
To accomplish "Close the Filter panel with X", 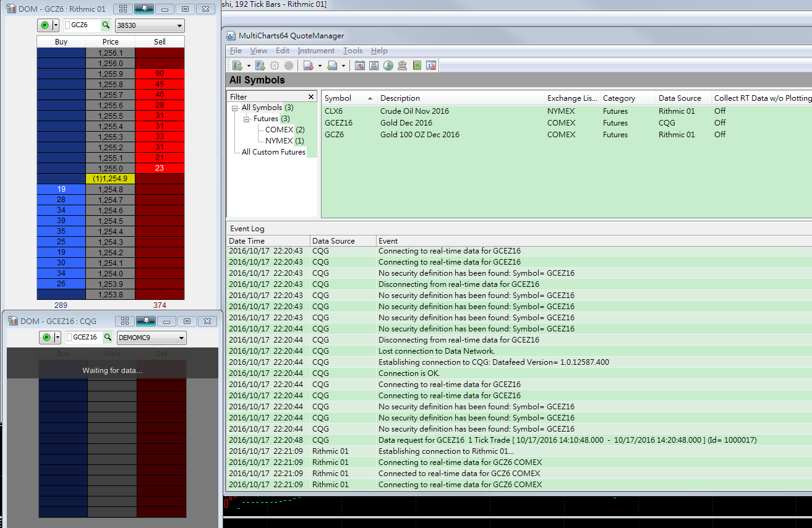I will 311,96.
